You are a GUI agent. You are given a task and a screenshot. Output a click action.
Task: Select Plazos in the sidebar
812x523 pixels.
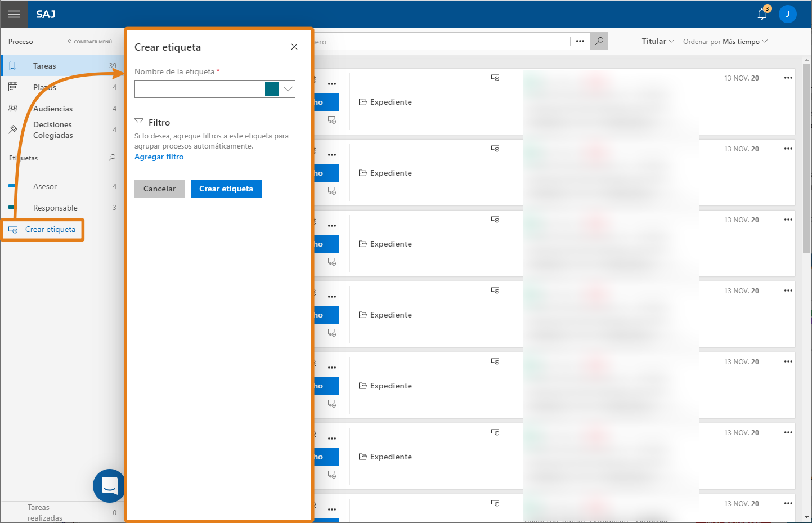(63, 87)
